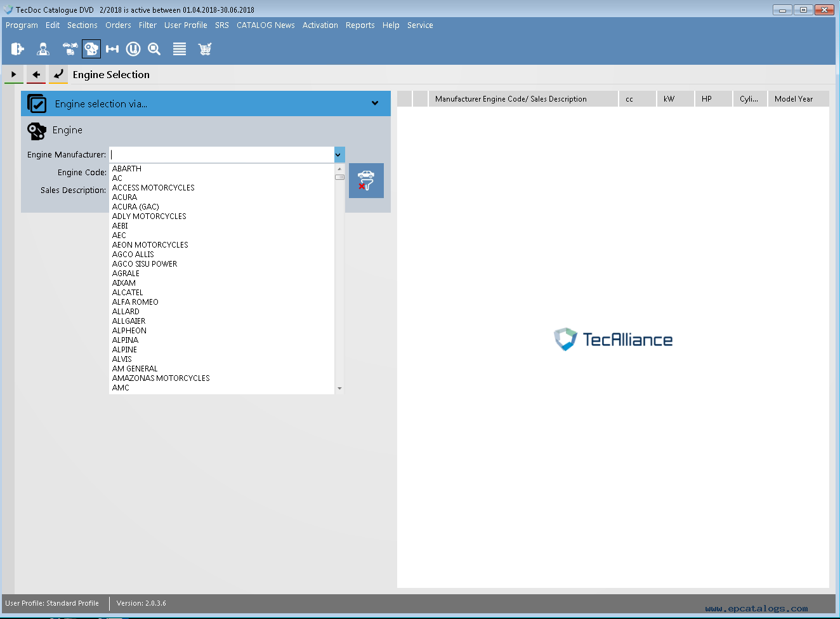Open vehicle selection with car-truck-motorcycle icon
The image size is (840, 619).
(x=70, y=49)
